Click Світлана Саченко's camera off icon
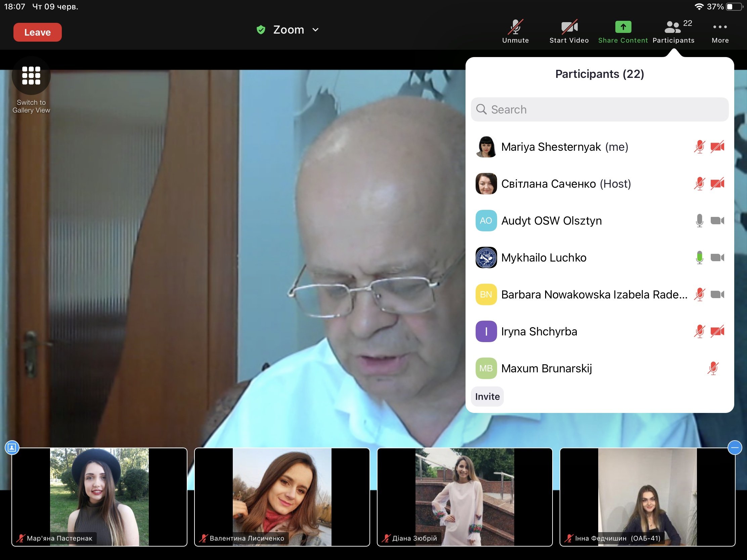The height and width of the screenshot is (560, 747). [717, 184]
